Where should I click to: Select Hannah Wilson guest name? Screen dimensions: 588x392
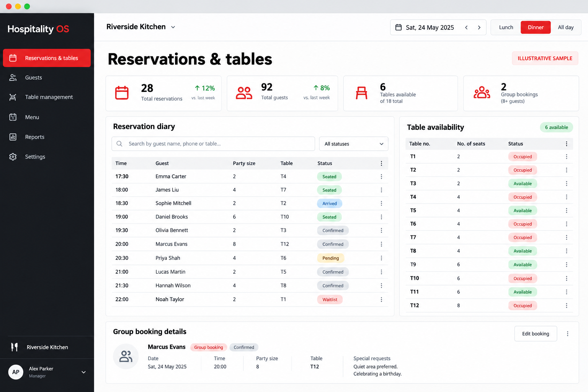pyautogui.click(x=173, y=286)
